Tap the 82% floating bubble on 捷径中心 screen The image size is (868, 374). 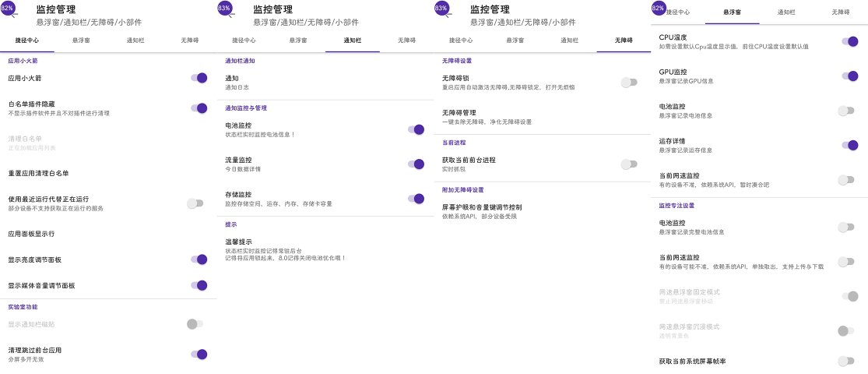tap(8, 9)
